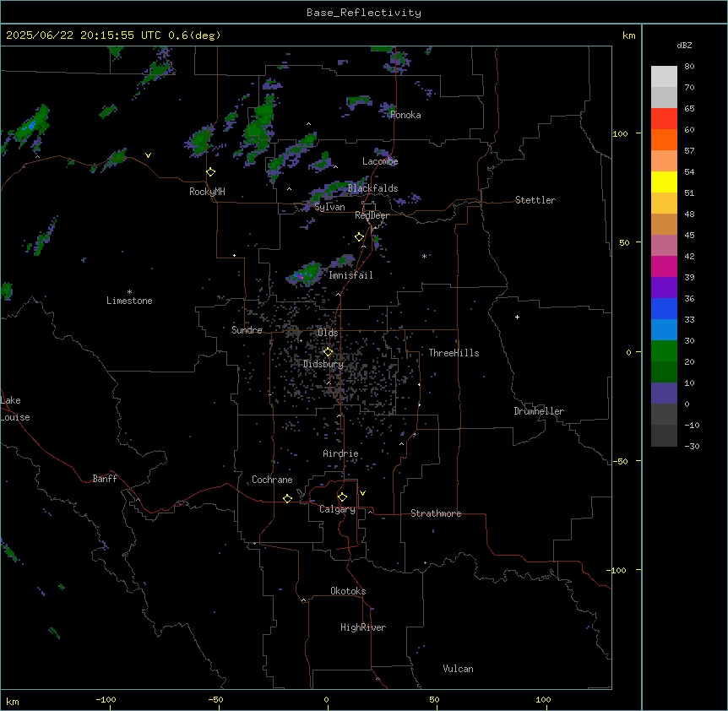Image resolution: width=728 pixels, height=711 pixels.
Task: Click the 48 value on the dBZ legend
Action: (689, 214)
